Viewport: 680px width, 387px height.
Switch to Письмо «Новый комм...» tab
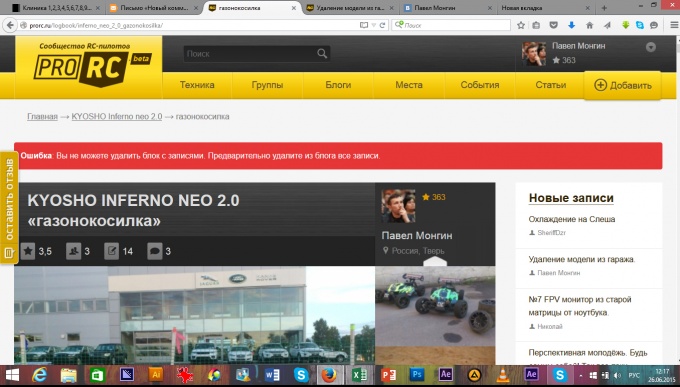pos(153,8)
